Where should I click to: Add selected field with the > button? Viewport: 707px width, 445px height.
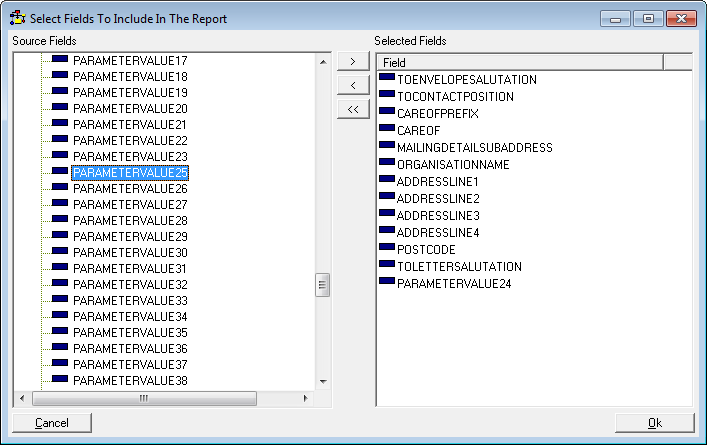click(353, 61)
